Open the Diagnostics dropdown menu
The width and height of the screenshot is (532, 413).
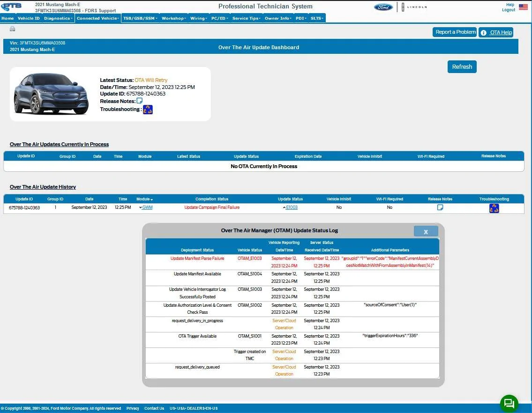[x=58, y=18]
